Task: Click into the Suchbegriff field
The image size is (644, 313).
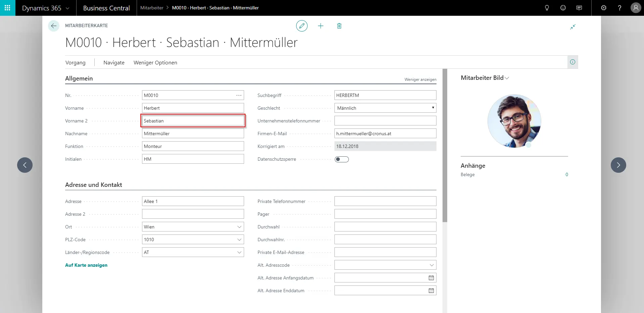Action: tap(385, 95)
